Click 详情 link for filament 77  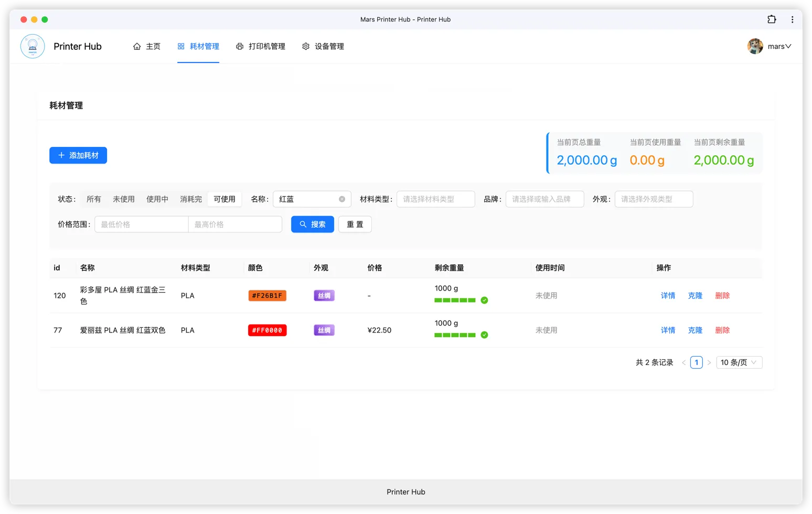coord(668,330)
